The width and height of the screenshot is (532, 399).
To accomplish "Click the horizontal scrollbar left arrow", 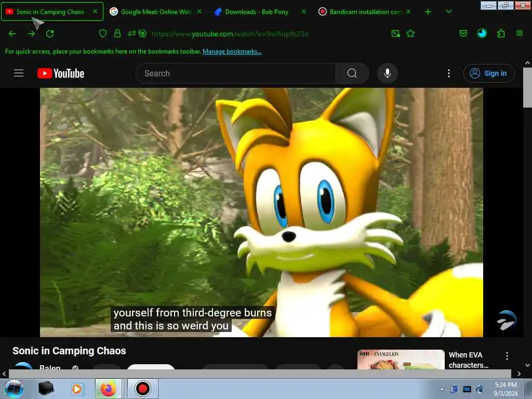I will tap(4, 374).
